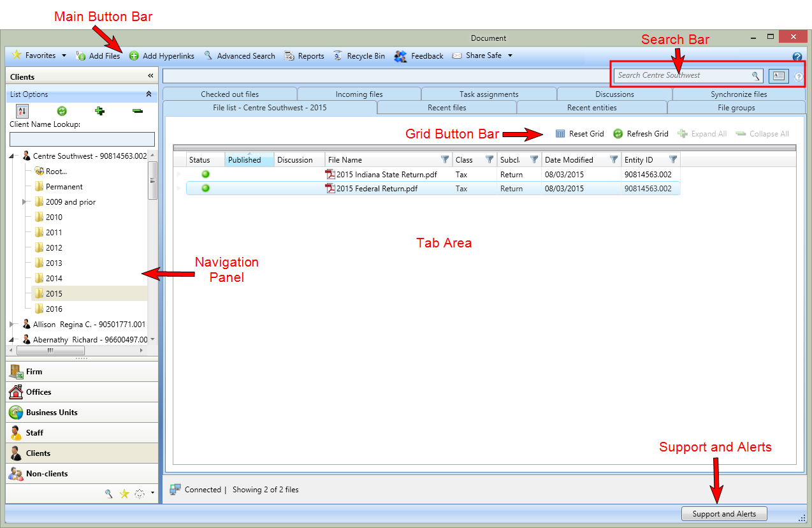The width and height of the screenshot is (812, 528).
Task: Refresh the client list
Action: [x=62, y=110]
